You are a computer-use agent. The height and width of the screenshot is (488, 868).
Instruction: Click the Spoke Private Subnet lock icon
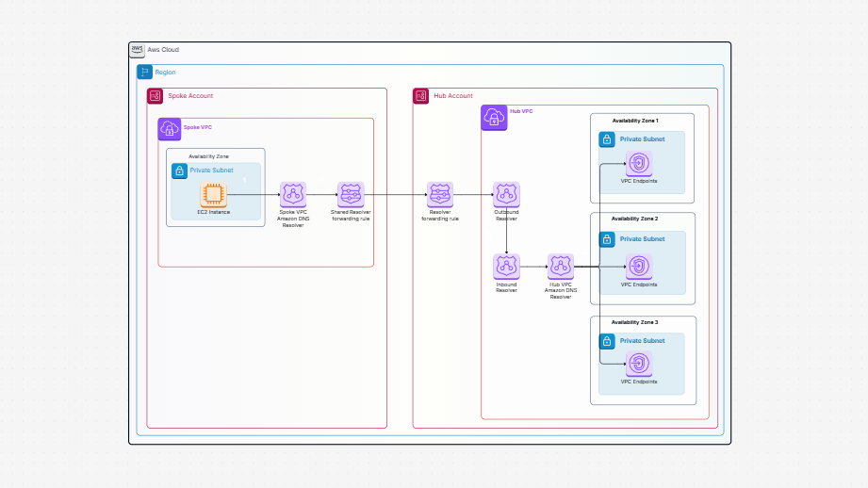pos(179,171)
